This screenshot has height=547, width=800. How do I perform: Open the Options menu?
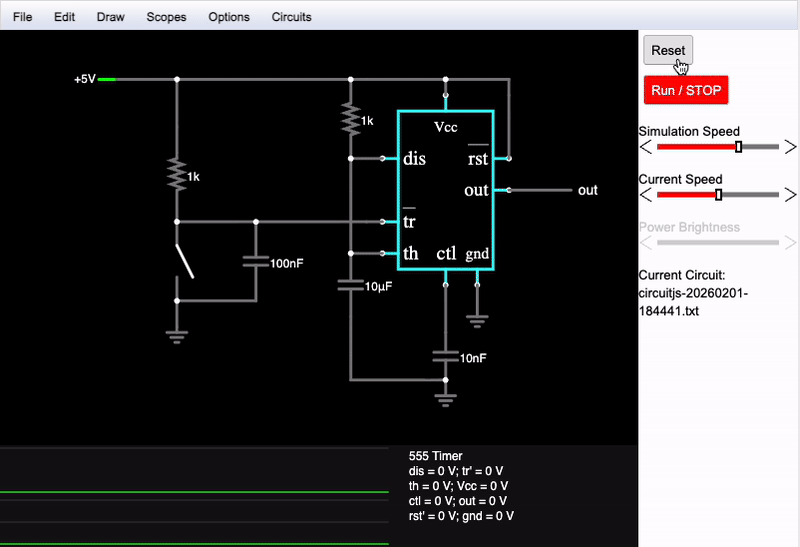[229, 17]
